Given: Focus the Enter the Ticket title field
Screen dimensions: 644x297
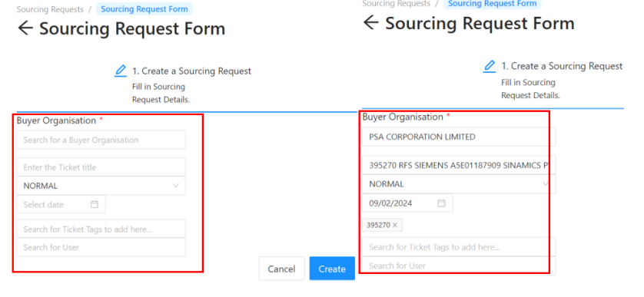Looking at the screenshot, I should coord(101,167).
